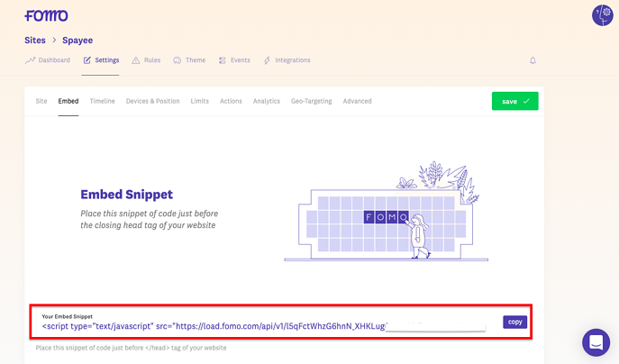The width and height of the screenshot is (619, 364).
Task: Open the Integrations section
Action: (287, 60)
